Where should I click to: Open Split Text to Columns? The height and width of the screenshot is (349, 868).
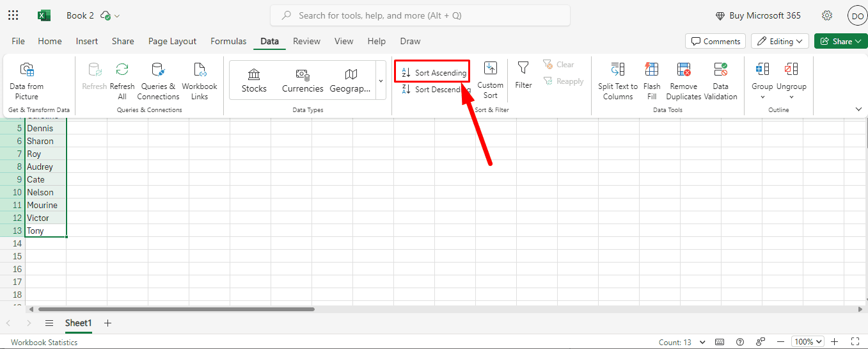click(x=618, y=81)
